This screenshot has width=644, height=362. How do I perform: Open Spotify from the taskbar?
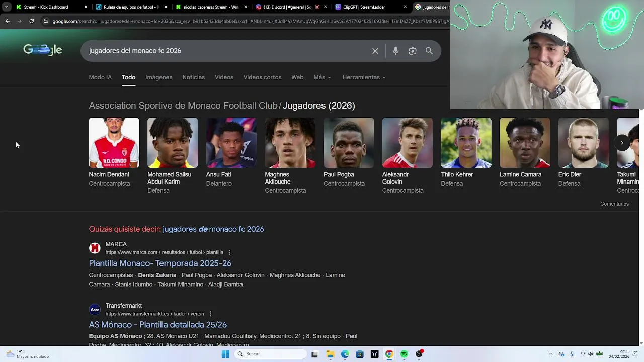404,354
